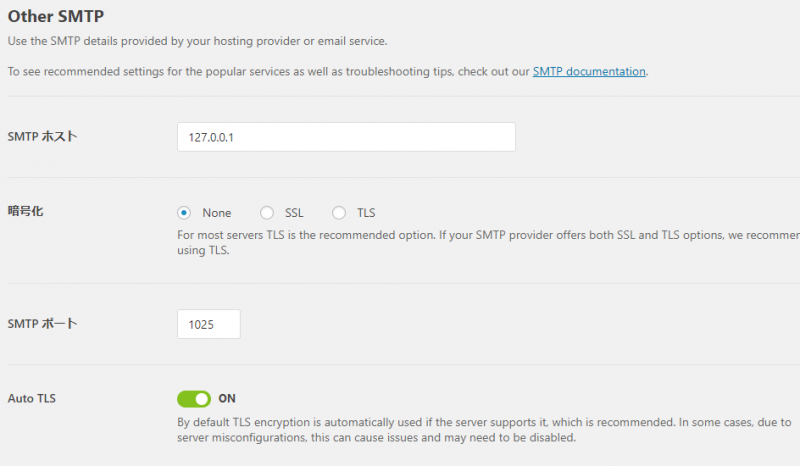
Task: Click the "SMTP ポート" field label
Action: pos(42,324)
